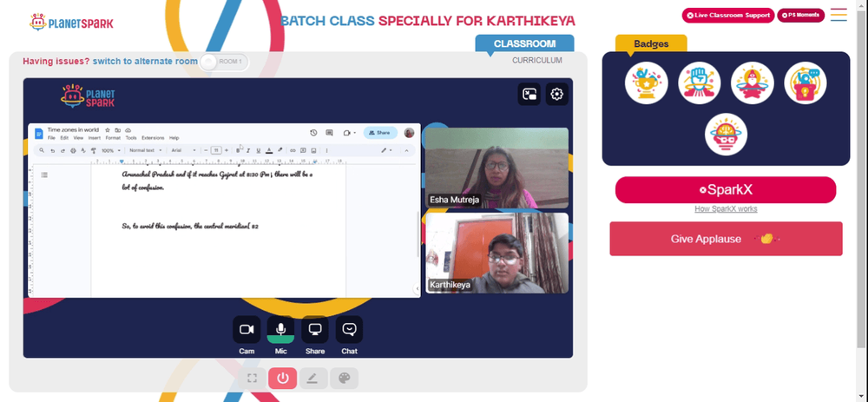Click the red power end-session icon
Image resolution: width=868 pixels, height=402 pixels.
tap(283, 379)
